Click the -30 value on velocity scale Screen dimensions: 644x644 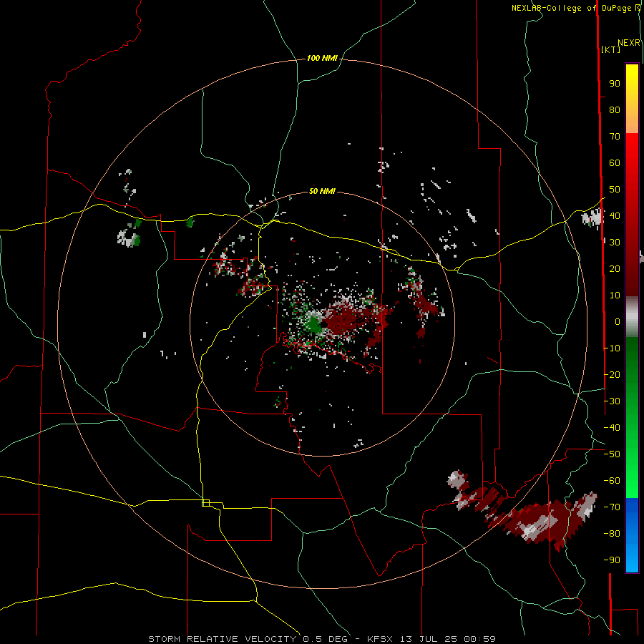(612, 401)
